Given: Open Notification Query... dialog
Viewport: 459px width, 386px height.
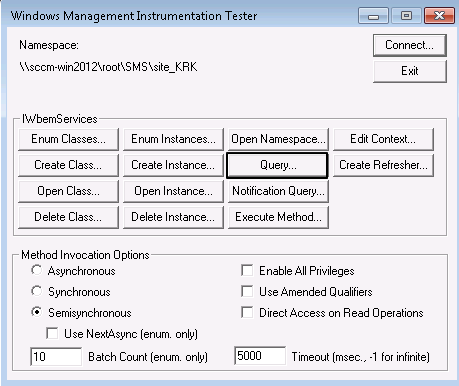Looking at the screenshot, I should tap(278, 191).
